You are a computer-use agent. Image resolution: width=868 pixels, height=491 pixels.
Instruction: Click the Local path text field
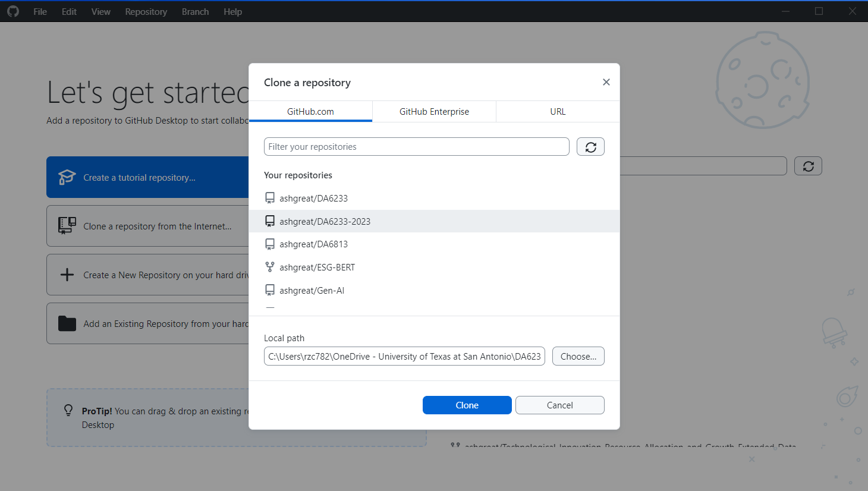pyautogui.click(x=404, y=357)
